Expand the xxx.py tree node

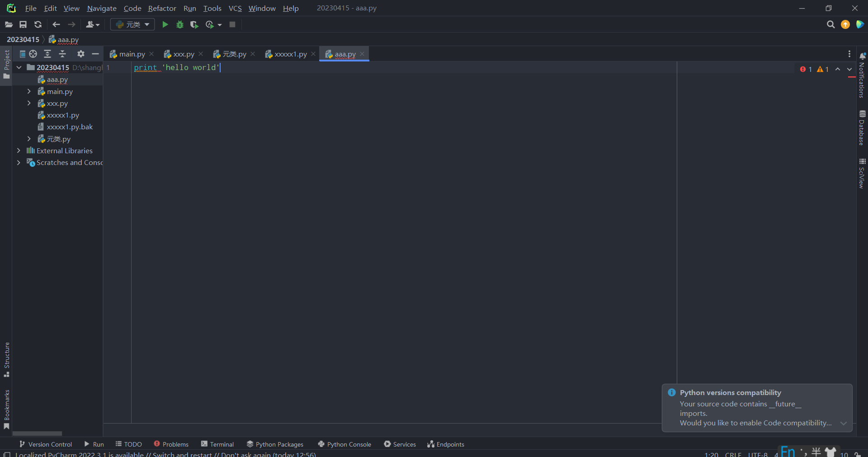click(x=29, y=103)
